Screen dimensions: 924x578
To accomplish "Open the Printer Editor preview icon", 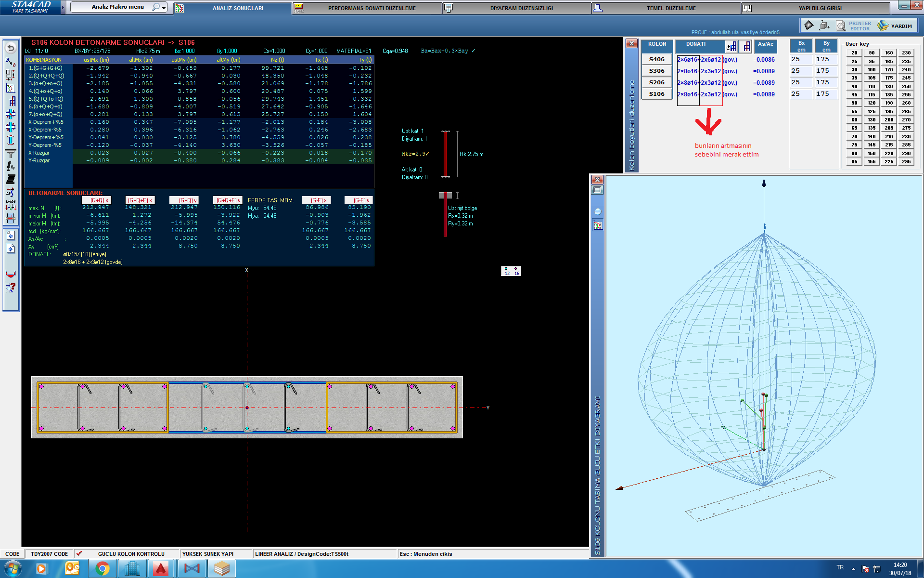I will (x=840, y=26).
